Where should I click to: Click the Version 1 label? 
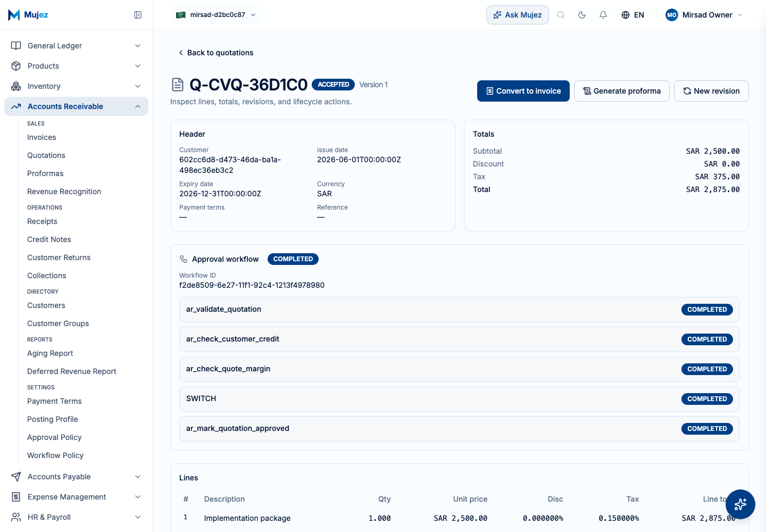pyautogui.click(x=373, y=85)
